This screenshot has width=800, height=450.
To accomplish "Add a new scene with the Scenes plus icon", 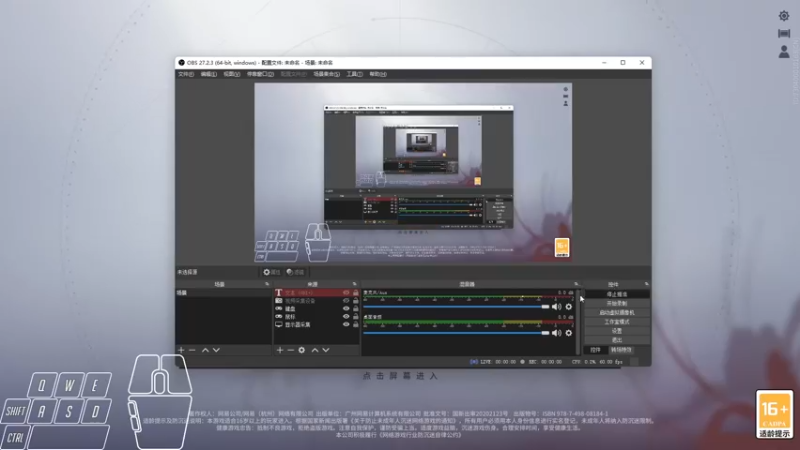I will click(181, 350).
